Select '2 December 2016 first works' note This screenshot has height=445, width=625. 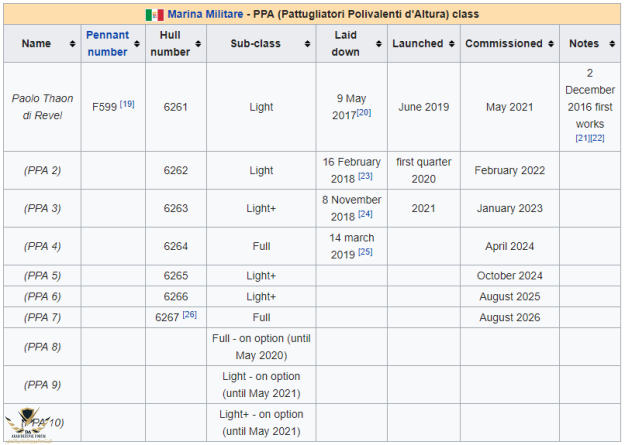point(590,98)
